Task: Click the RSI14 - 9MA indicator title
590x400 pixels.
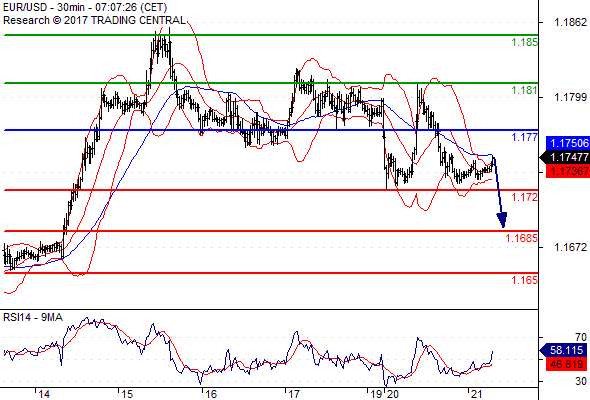Action: pos(33,318)
